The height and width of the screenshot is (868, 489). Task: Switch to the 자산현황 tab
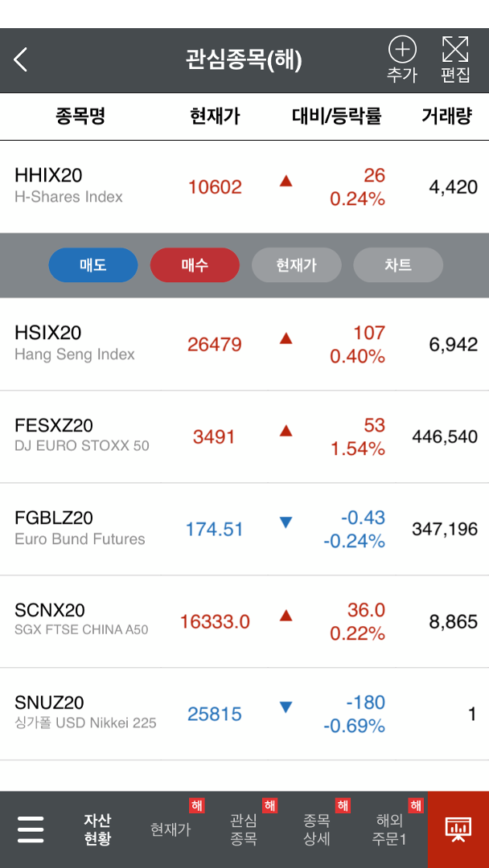(x=98, y=829)
